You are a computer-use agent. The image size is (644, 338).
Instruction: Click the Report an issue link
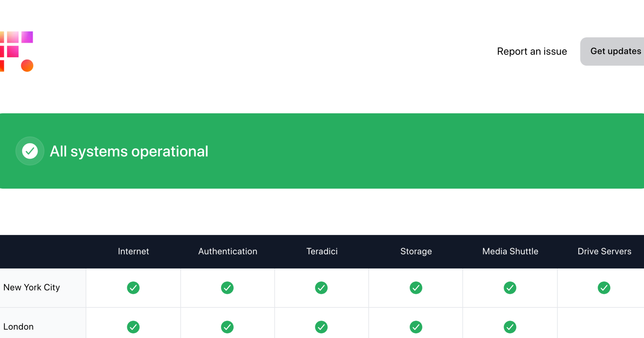point(532,51)
